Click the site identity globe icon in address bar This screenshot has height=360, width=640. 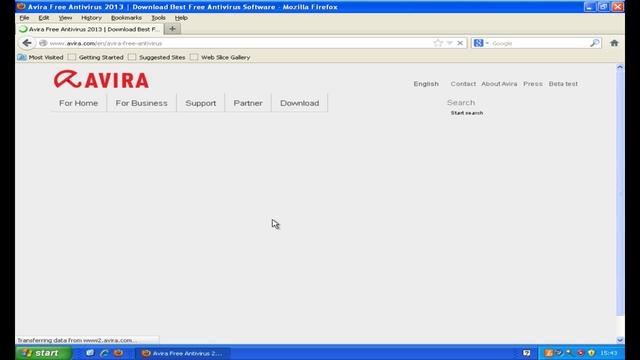[x=43, y=43]
